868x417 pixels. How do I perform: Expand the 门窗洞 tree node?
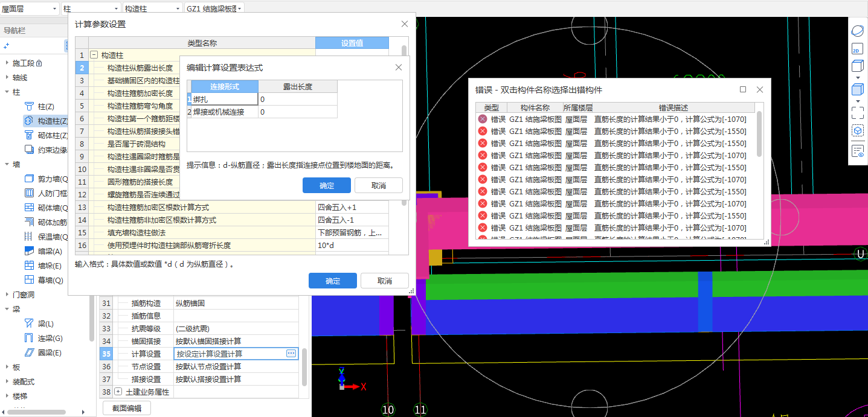point(7,294)
